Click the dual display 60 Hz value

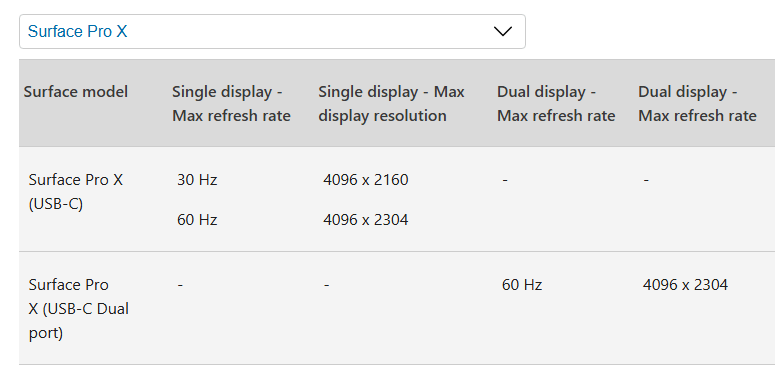tap(522, 285)
